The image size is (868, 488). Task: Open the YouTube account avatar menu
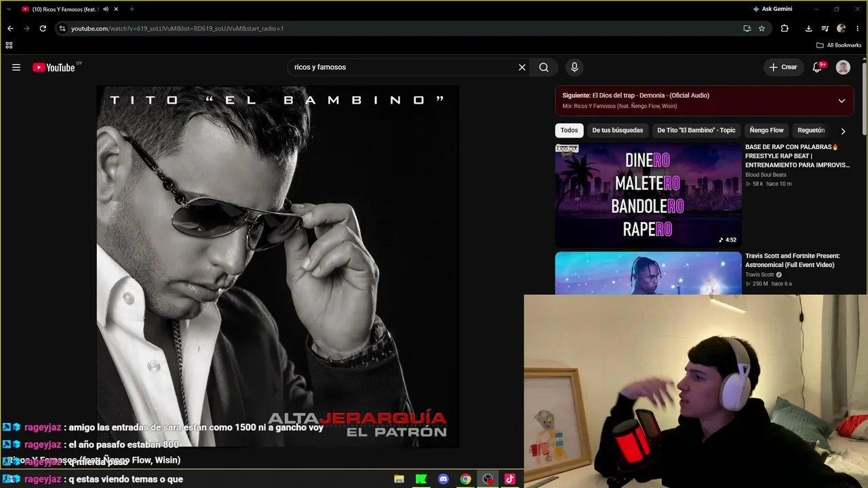point(843,67)
